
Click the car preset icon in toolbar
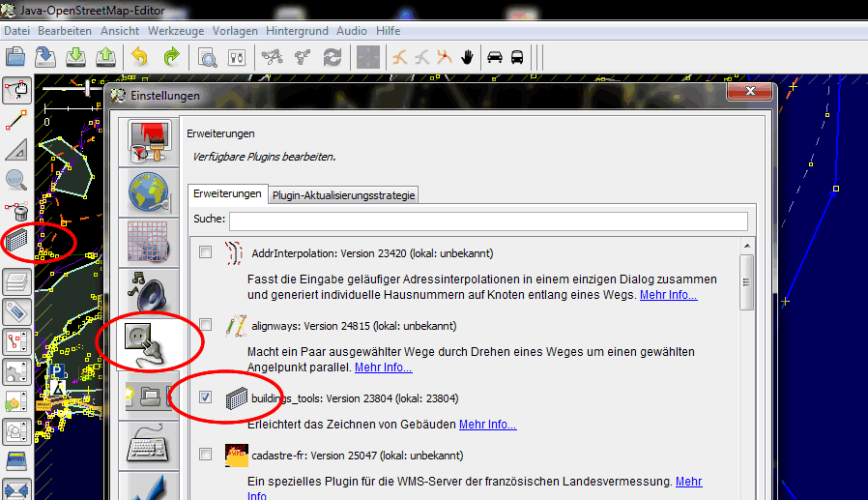coord(495,57)
